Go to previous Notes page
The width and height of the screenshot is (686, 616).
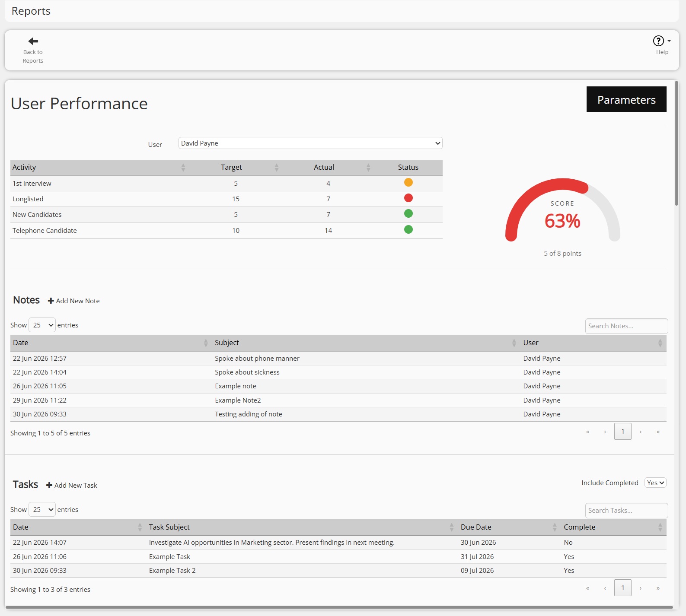(605, 432)
